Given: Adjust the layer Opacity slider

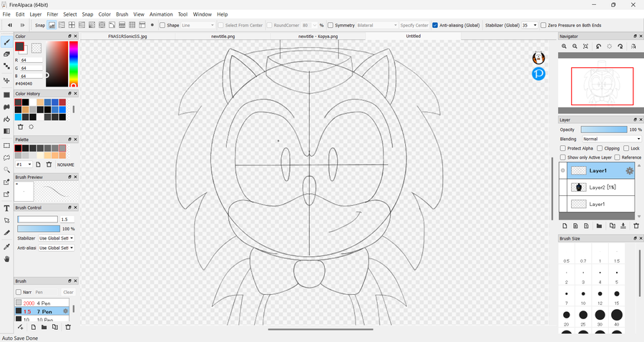Looking at the screenshot, I should point(604,130).
